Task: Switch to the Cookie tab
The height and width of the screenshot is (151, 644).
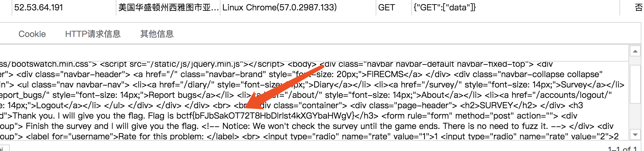Action: pyautogui.click(x=32, y=34)
